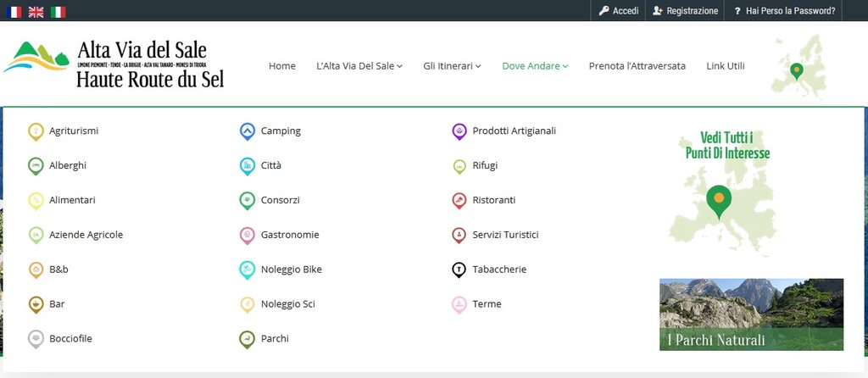Select the Italian flag language icon
Screen dimensions: 868x378
tap(58, 12)
